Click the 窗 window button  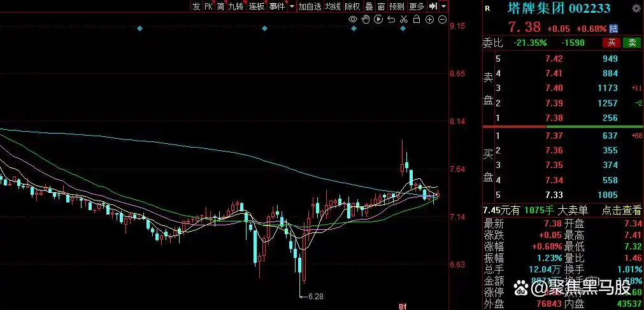pos(381,6)
